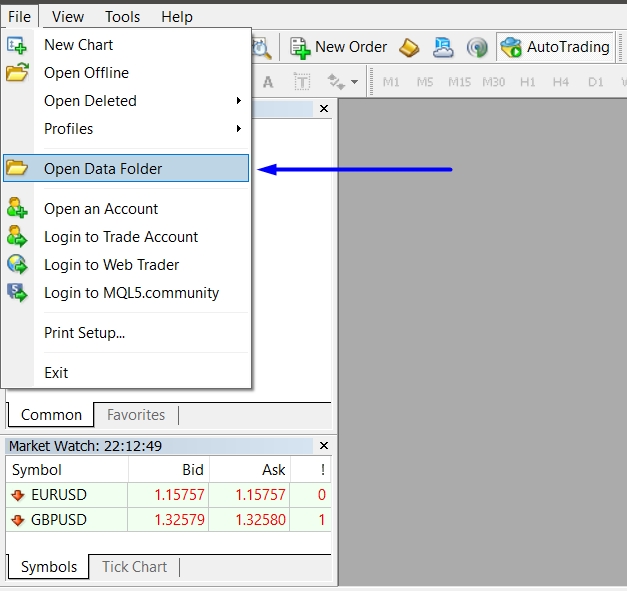Image resolution: width=627 pixels, height=591 pixels.
Task: Click the EURUSD down-arrow icon
Action: pos(18,495)
